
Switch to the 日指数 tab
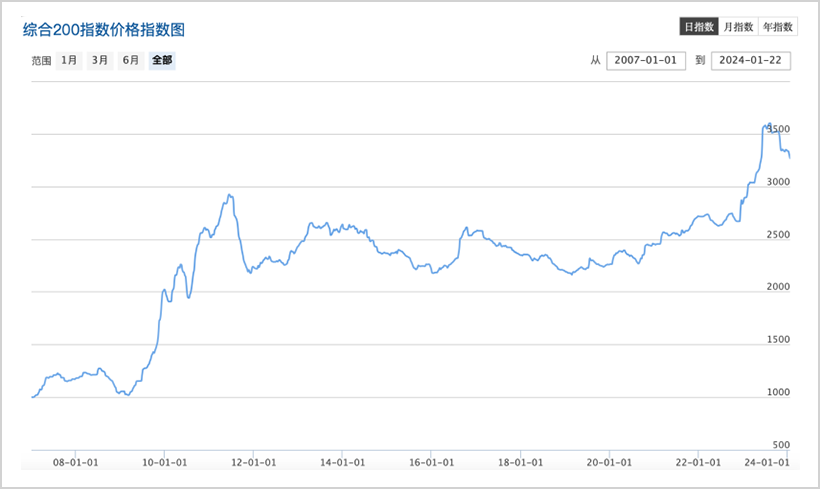tap(699, 27)
